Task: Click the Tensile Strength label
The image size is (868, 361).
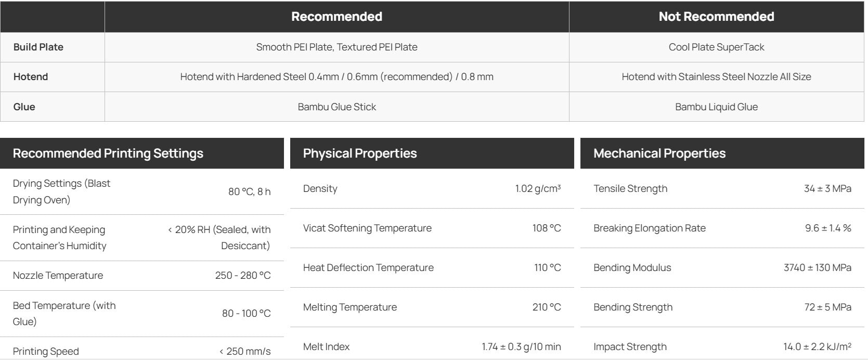Action: pos(630,189)
